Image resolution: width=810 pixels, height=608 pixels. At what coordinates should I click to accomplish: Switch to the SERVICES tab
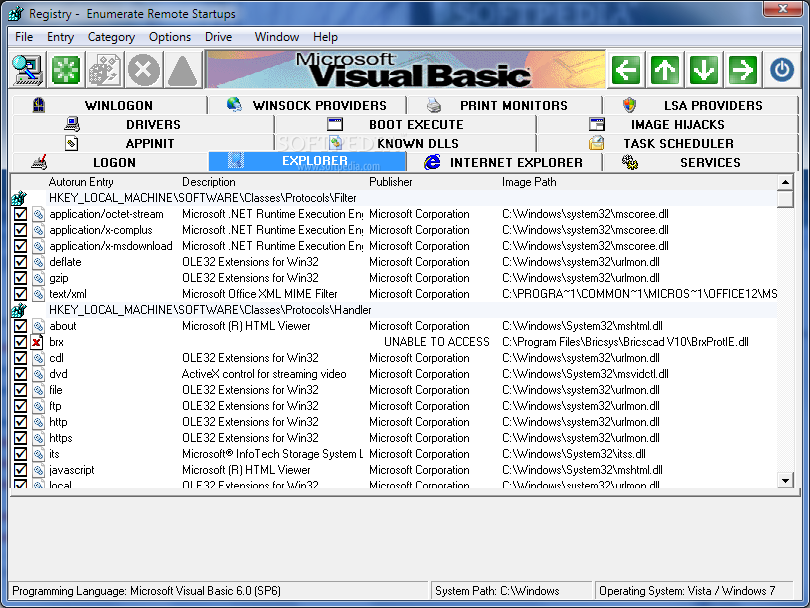[x=701, y=162]
